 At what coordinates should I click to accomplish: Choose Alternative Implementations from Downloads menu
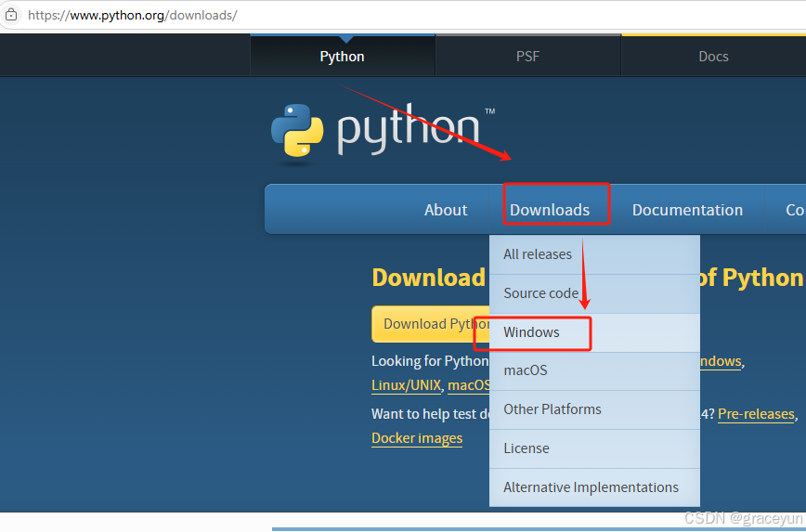[x=594, y=487]
